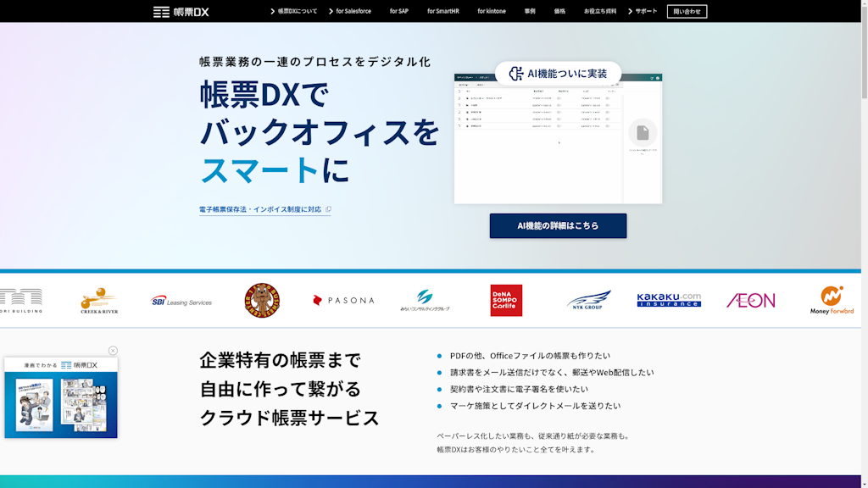Expand the サポート dropdown menu
Image resolution: width=868 pixels, height=488 pixels.
click(x=644, y=12)
